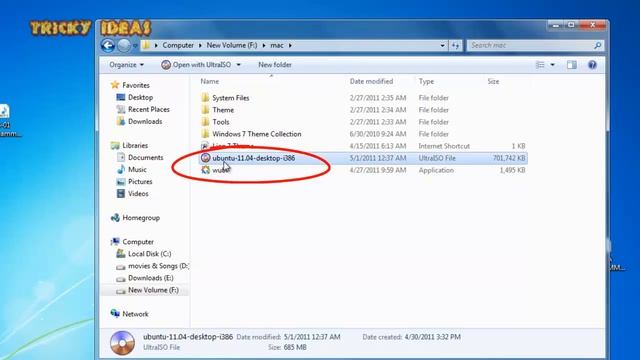The image size is (640, 360).
Task: Expand the Open with UltraISO dropdown arrow
Action: pyautogui.click(x=239, y=65)
